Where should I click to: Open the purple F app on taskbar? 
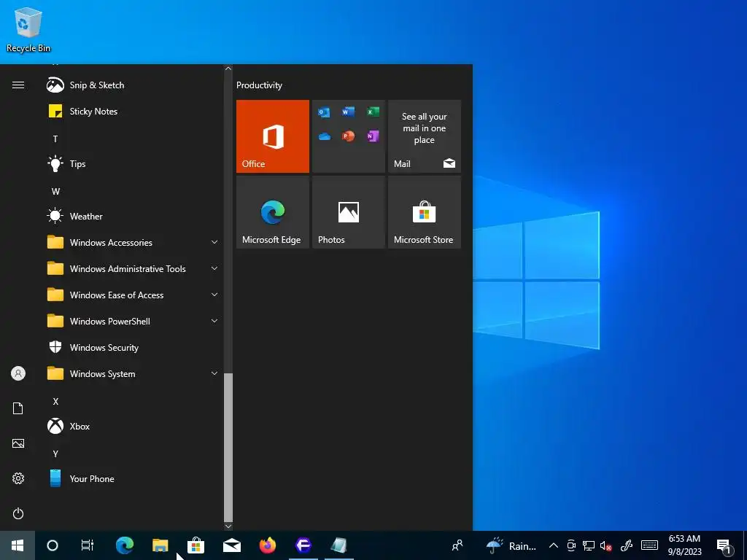303,545
